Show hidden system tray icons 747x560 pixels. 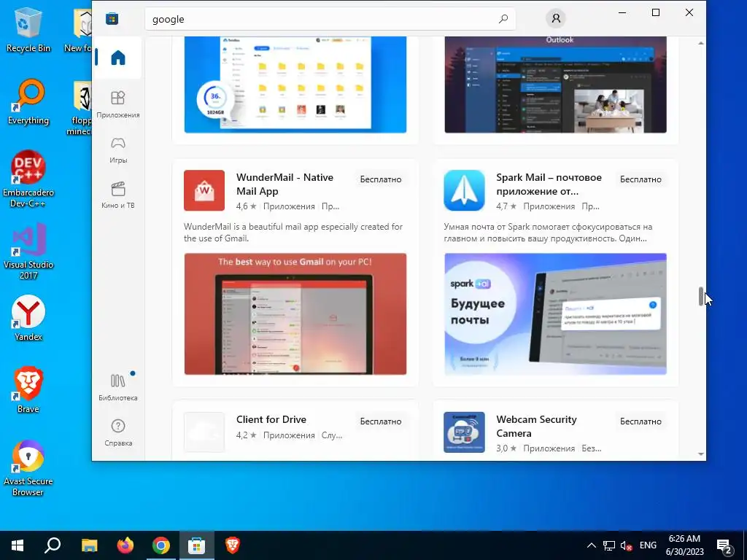click(x=591, y=545)
